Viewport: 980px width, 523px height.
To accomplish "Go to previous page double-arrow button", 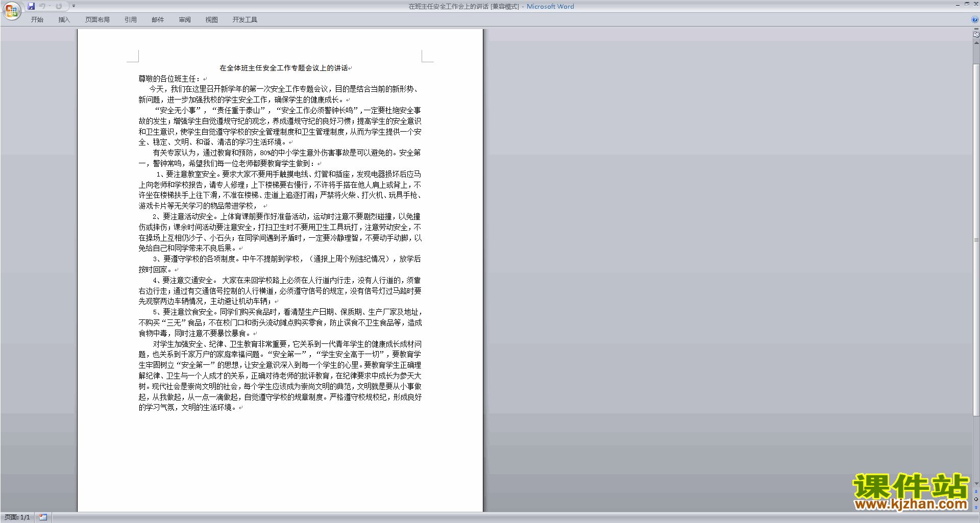I will point(976,492).
